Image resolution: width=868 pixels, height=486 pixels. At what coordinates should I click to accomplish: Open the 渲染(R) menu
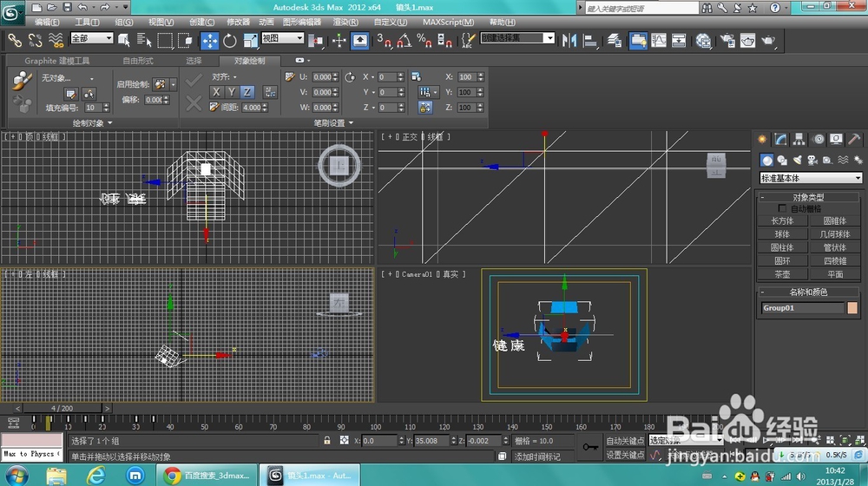(345, 22)
